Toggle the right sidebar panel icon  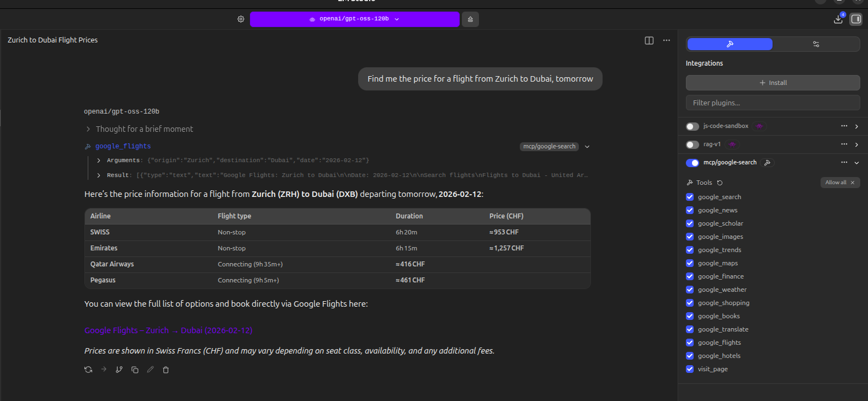pyautogui.click(x=856, y=19)
